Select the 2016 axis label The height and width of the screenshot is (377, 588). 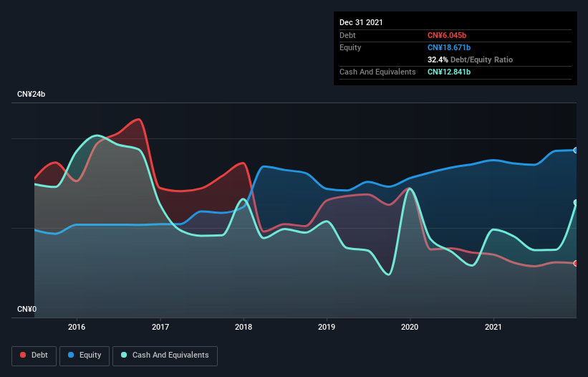click(x=77, y=327)
